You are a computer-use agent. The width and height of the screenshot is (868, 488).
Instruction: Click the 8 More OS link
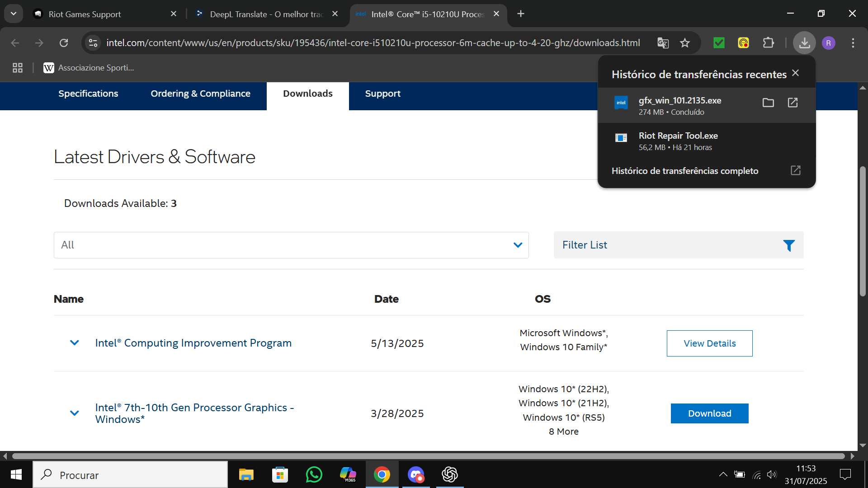point(564,432)
